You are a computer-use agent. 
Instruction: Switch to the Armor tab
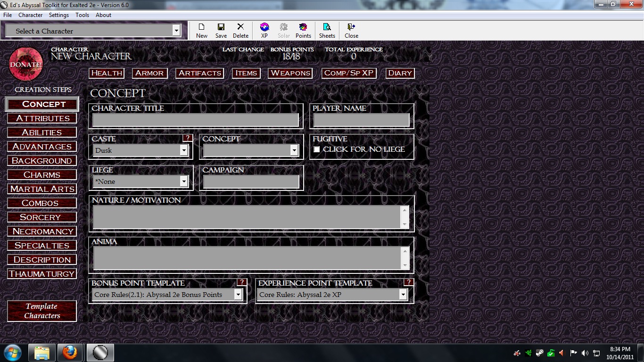(149, 73)
